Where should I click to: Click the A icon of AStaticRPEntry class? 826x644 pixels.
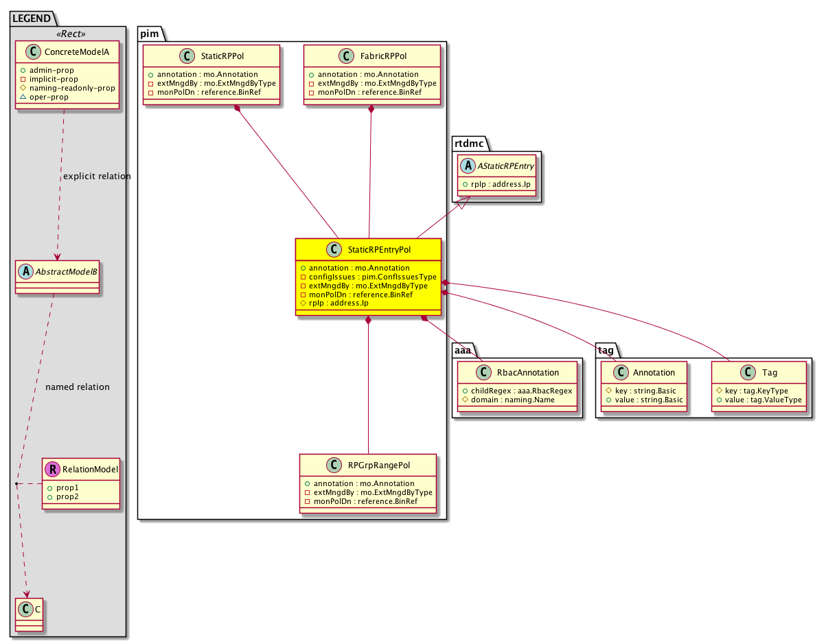click(x=468, y=165)
